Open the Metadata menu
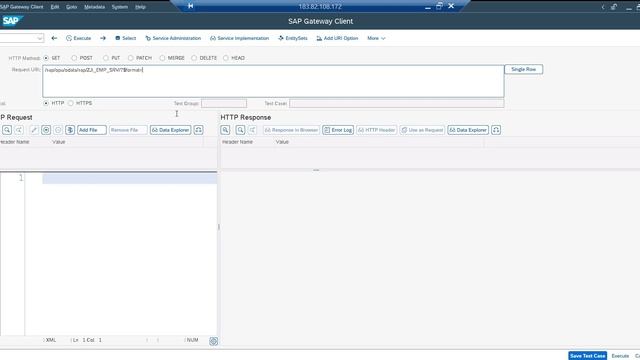The image size is (640, 360). click(94, 7)
